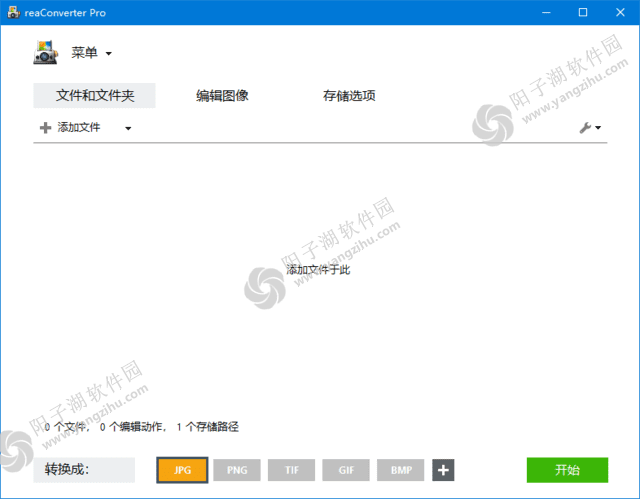Click the 0 个编辑动作 status text
This screenshot has width=640, height=499.
pos(133,427)
